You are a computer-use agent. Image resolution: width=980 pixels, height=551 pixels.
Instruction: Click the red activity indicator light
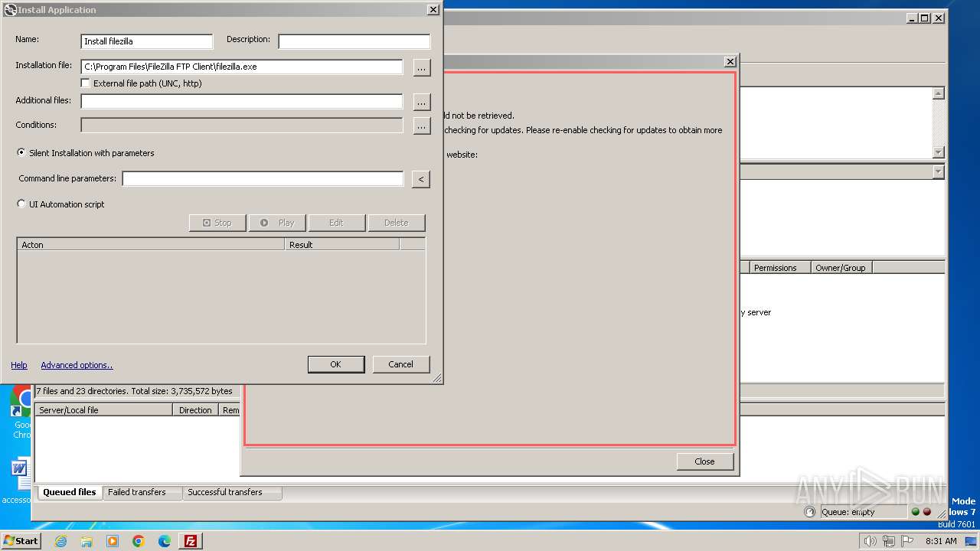tap(927, 512)
